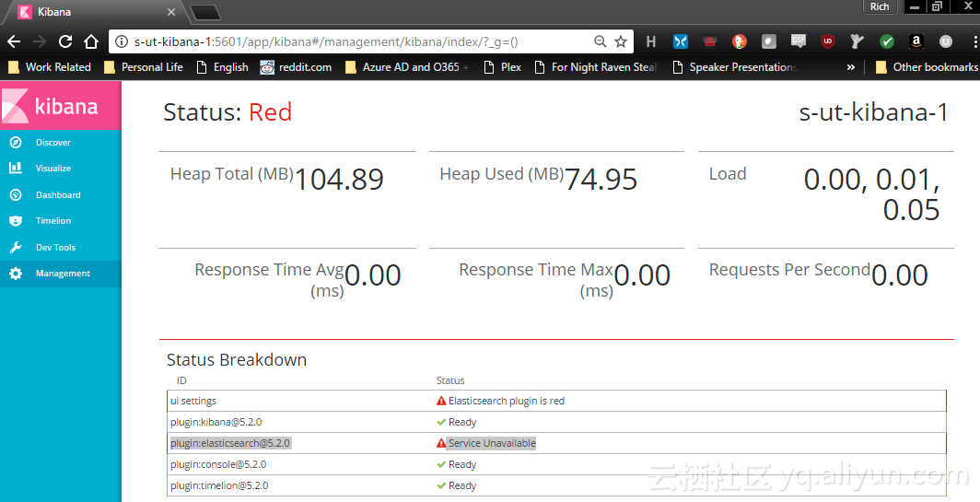
Task: Bookmark this page with the star
Action: [x=621, y=41]
